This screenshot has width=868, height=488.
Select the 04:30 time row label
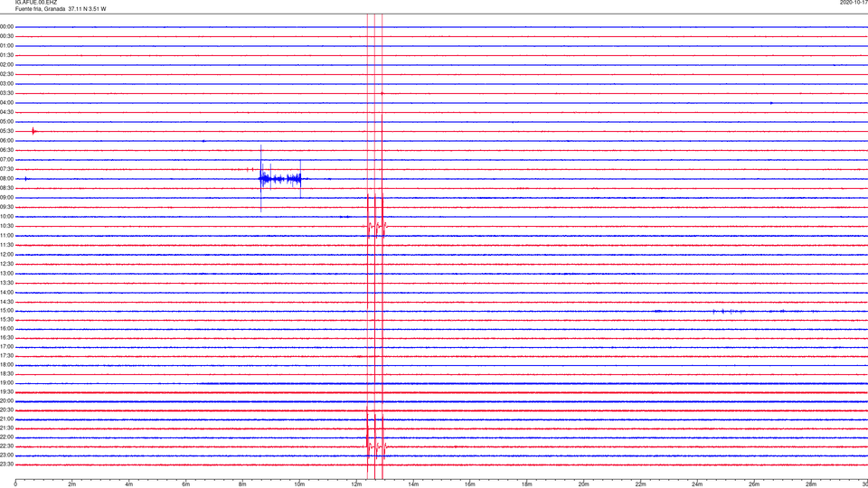pos(6,112)
